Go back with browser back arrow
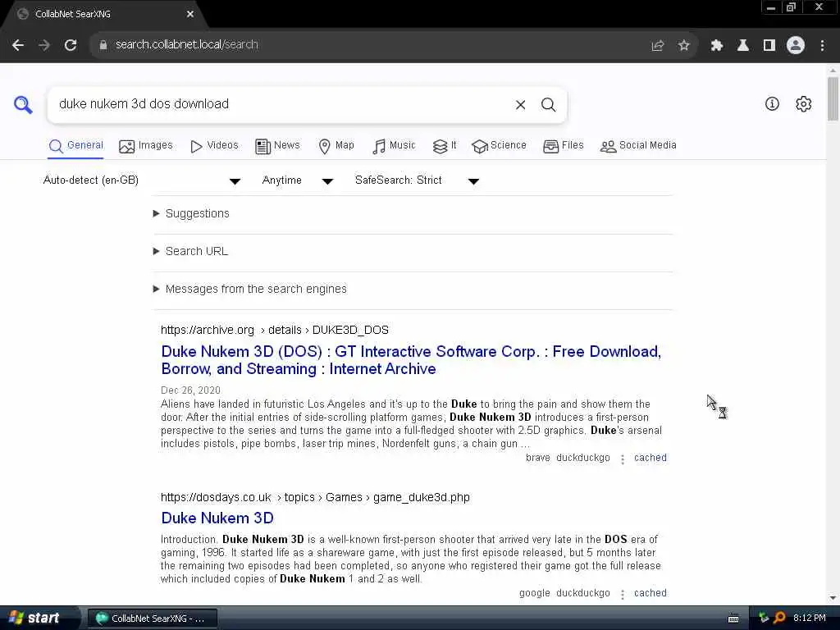The image size is (840, 630). [18, 45]
